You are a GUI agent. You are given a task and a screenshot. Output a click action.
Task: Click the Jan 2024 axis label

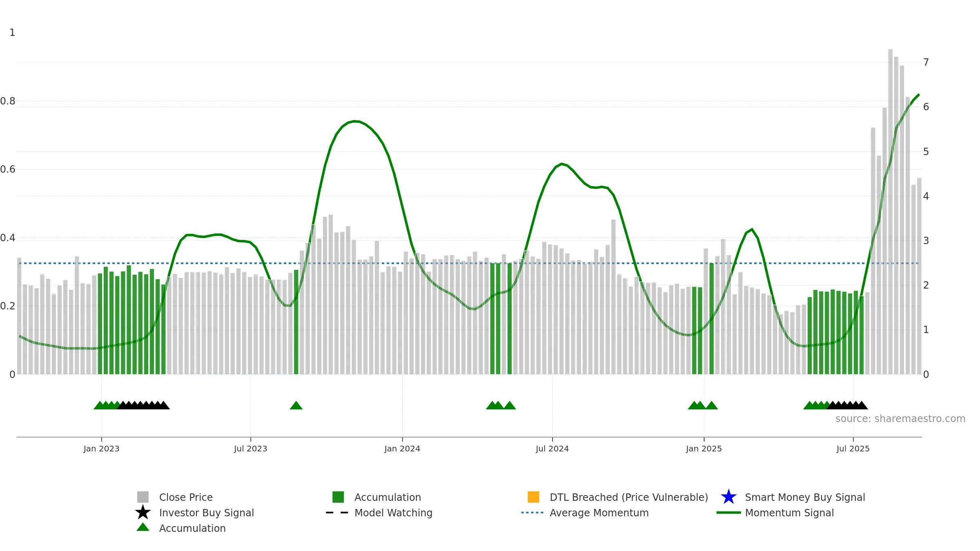[402, 449]
